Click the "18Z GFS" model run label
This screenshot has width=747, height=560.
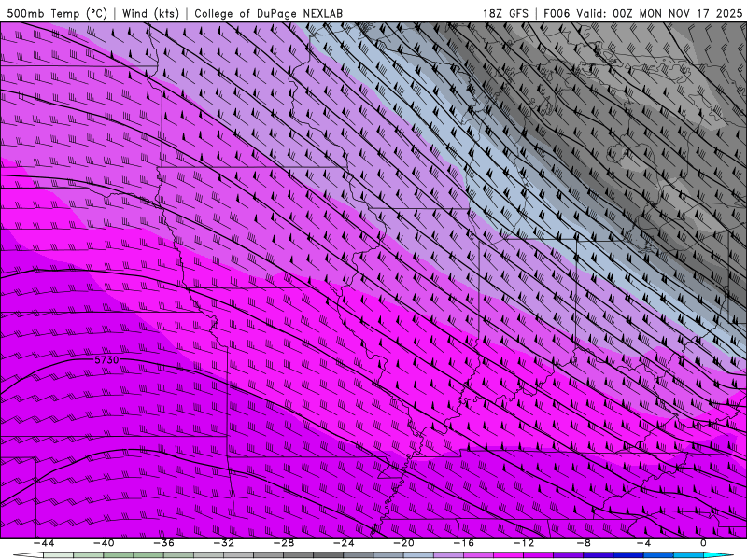505,13
